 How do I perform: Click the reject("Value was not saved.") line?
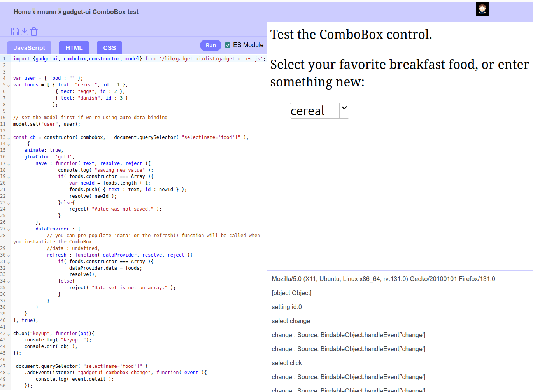point(116,209)
